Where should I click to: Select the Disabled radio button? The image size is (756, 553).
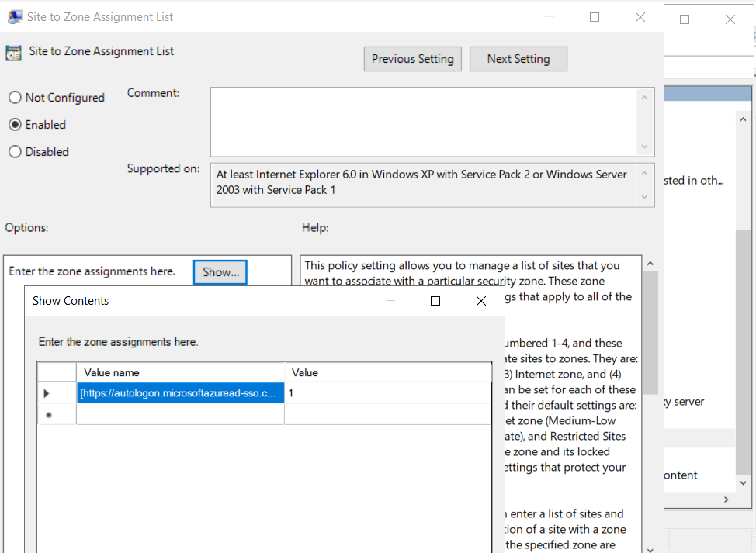click(15, 152)
